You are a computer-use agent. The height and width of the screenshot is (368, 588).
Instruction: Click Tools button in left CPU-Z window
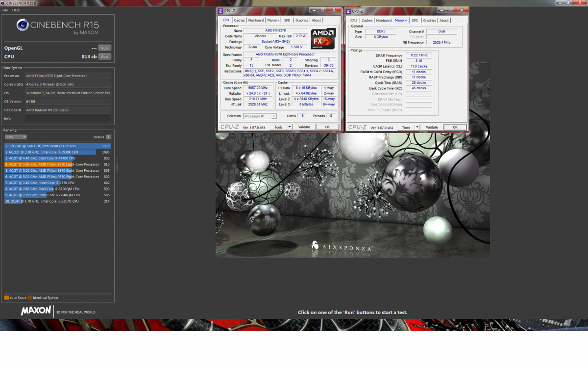(278, 127)
